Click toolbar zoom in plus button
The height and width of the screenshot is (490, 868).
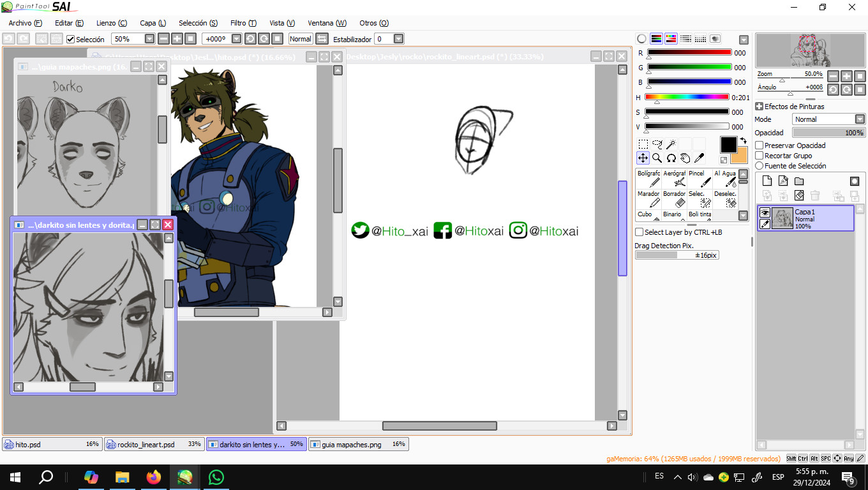(x=177, y=39)
